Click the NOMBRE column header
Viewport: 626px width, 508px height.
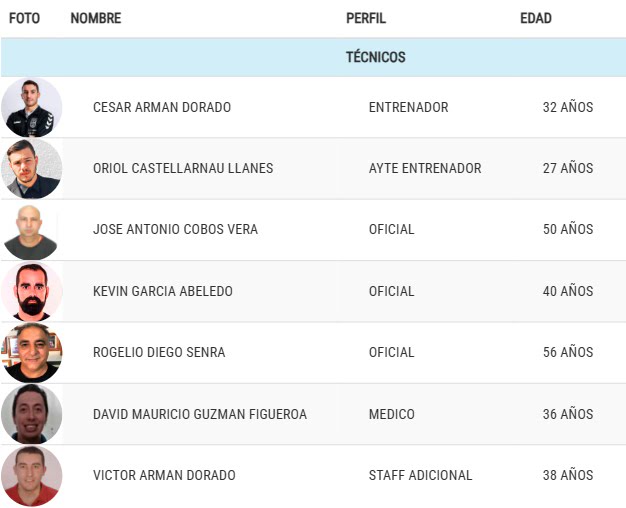coord(96,18)
